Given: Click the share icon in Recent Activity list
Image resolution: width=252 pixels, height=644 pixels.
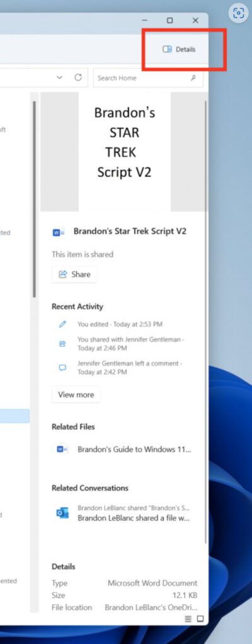Looking at the screenshot, I should [x=62, y=344].
